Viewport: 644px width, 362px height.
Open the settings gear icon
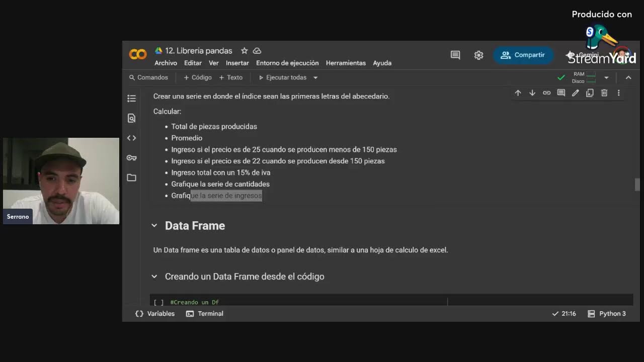pyautogui.click(x=478, y=55)
